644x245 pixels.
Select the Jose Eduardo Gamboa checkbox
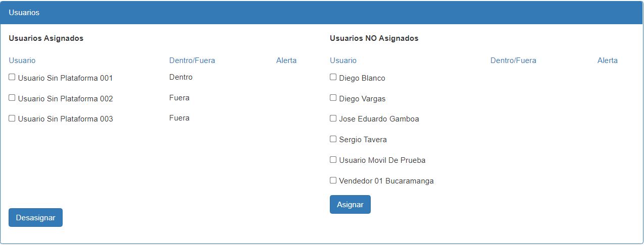[x=333, y=118]
